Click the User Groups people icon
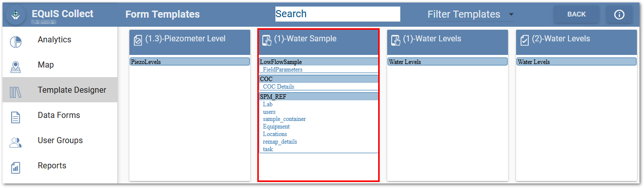This screenshot has width=644, height=188. coord(16,143)
